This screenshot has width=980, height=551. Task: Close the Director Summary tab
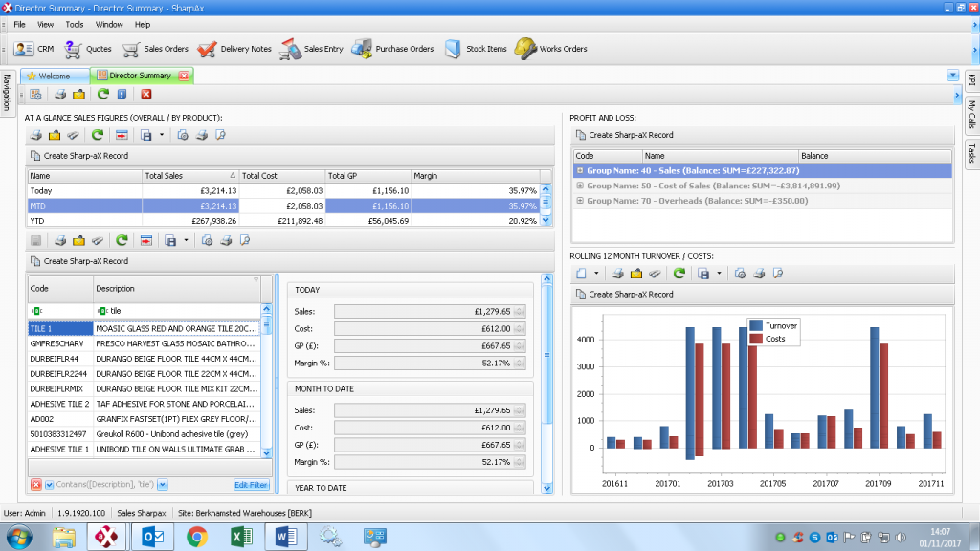184,76
